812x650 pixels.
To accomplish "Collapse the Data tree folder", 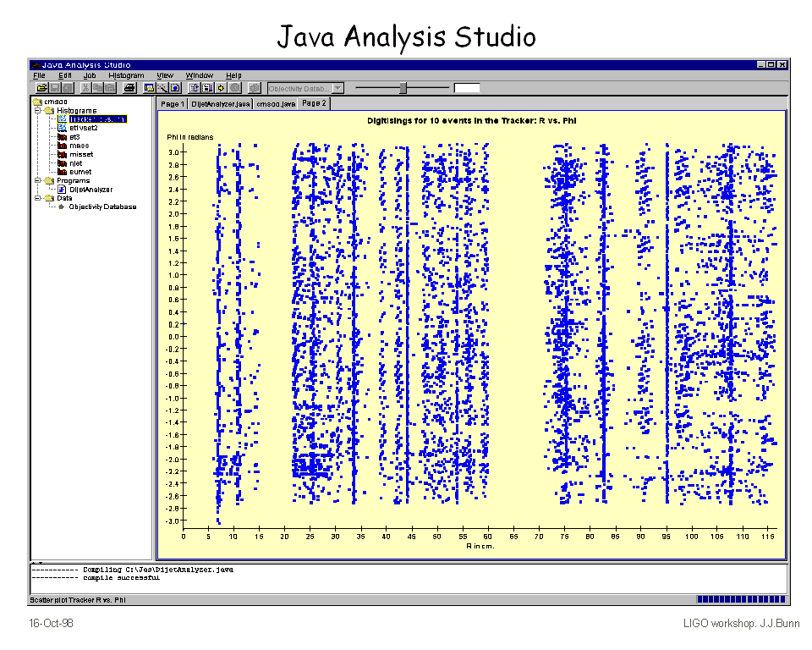I will coord(38,198).
